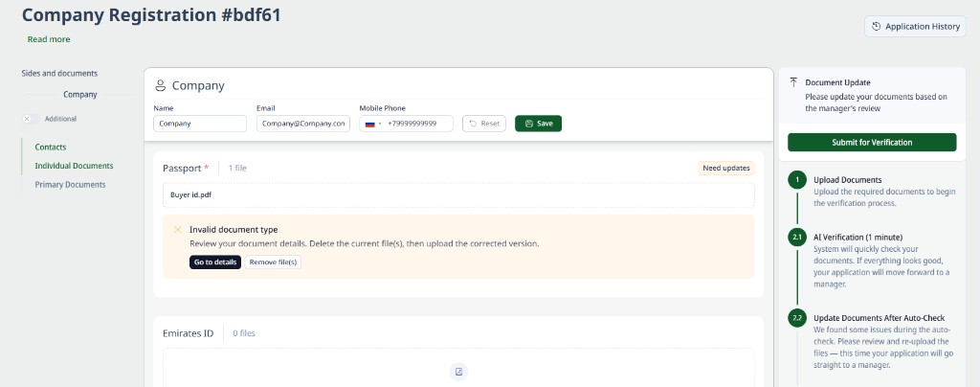This screenshot has height=387, width=980.
Task: Click the clock icon in Application History
Action: pyautogui.click(x=877, y=26)
